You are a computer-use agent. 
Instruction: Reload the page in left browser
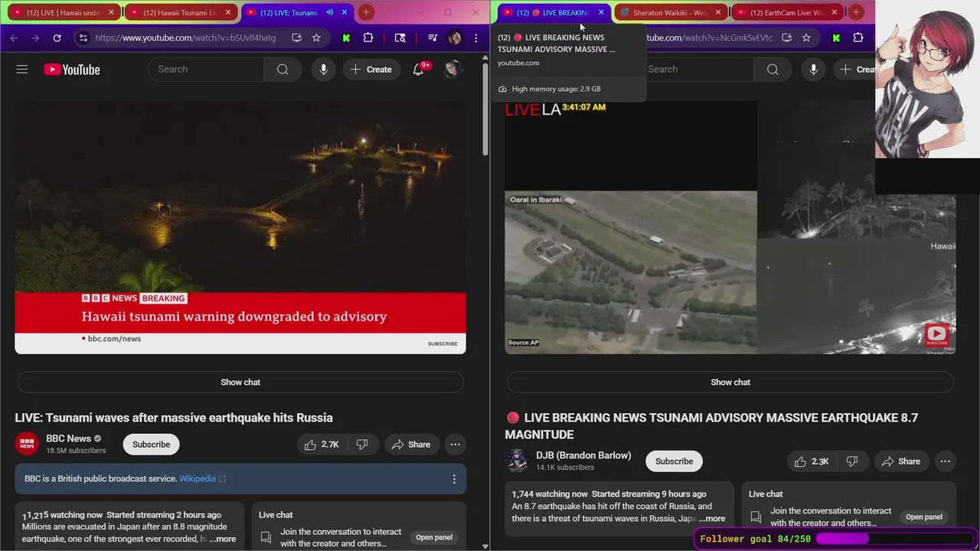click(x=57, y=37)
